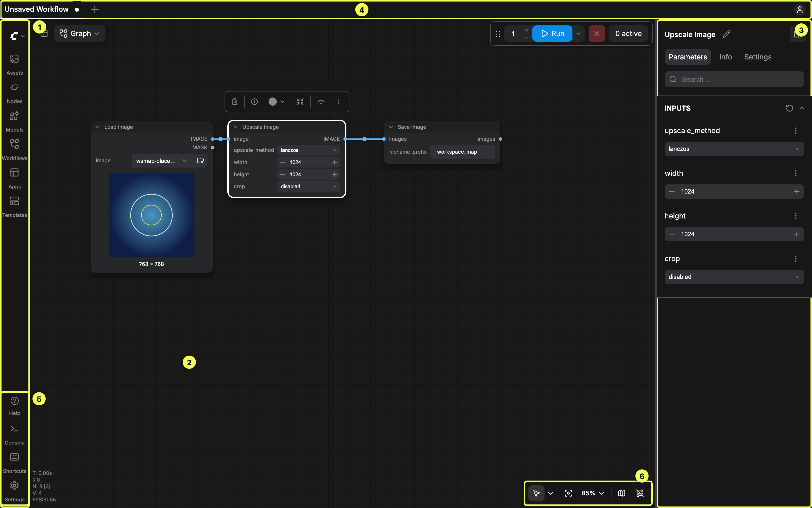
Task: Open Run button options dropdown
Action: point(578,34)
